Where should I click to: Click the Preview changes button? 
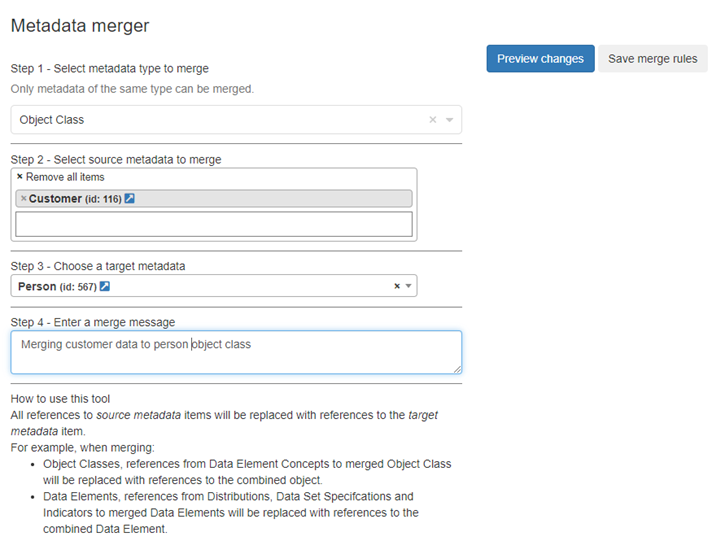tap(540, 59)
